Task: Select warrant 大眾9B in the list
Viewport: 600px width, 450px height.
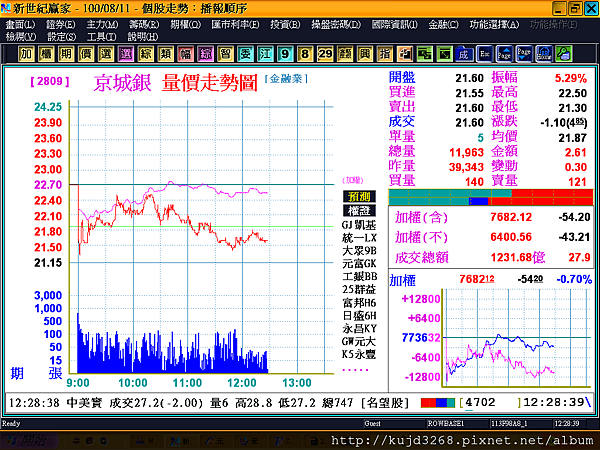Action: pyautogui.click(x=359, y=251)
